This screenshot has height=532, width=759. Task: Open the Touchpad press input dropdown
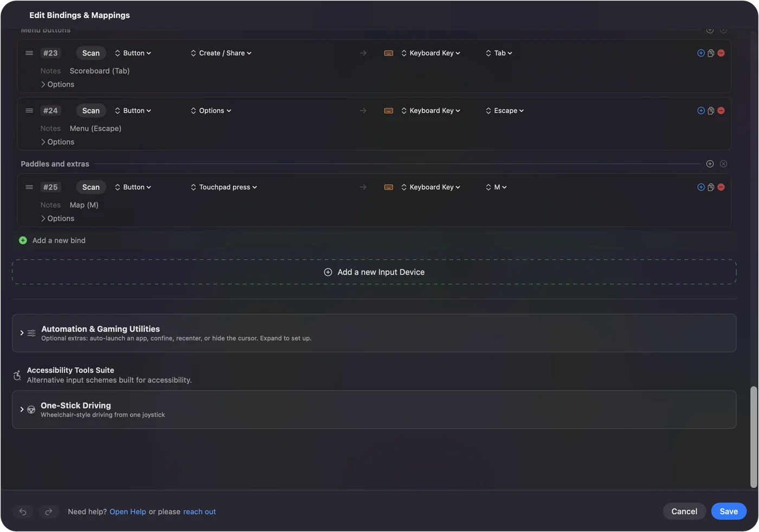point(224,187)
